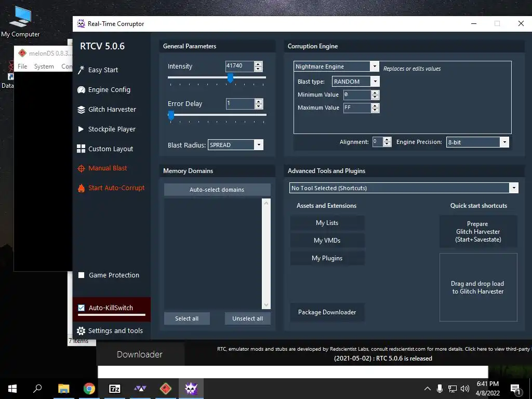Click Auto-select domains button

pos(217,190)
